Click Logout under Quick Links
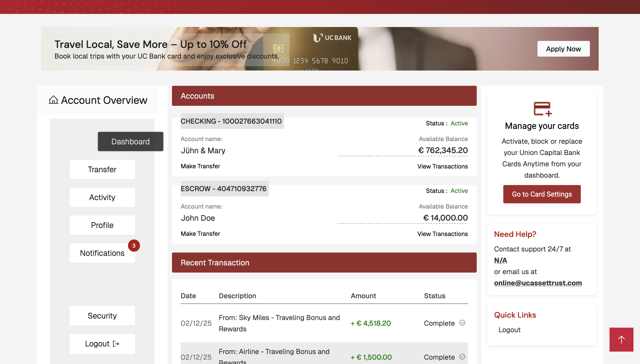640x364 pixels. [509, 330]
